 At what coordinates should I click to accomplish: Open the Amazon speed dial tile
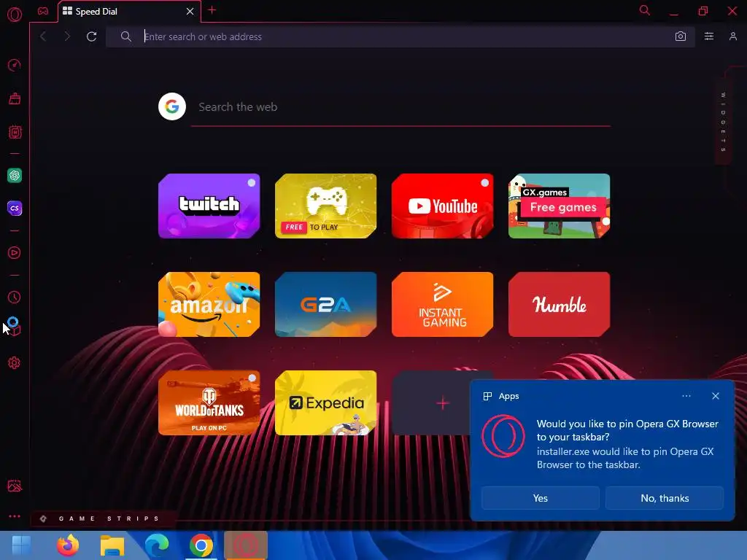click(x=209, y=304)
